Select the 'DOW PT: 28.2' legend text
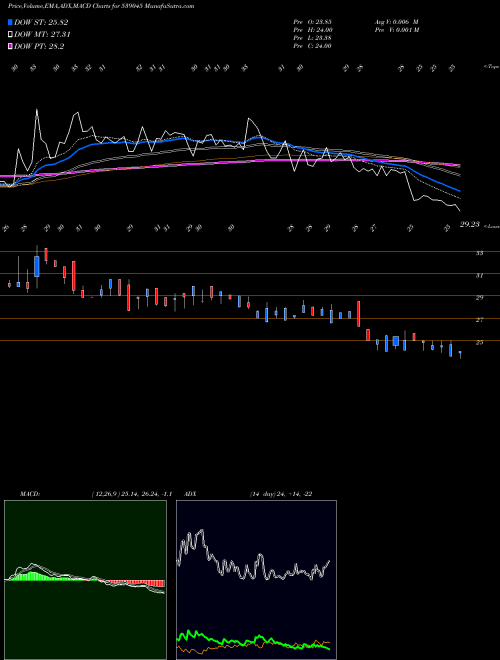The width and height of the screenshot is (500, 660). pos(39,46)
